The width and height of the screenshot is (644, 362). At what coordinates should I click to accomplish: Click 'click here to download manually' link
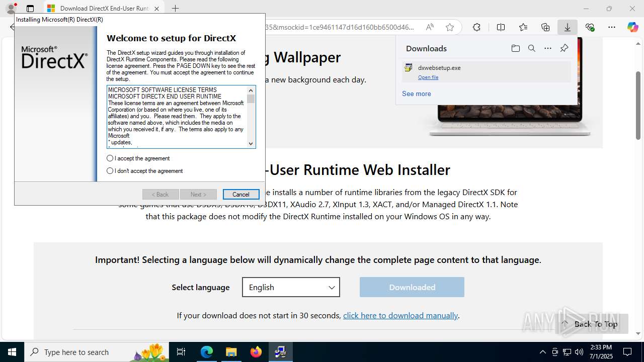point(400,315)
